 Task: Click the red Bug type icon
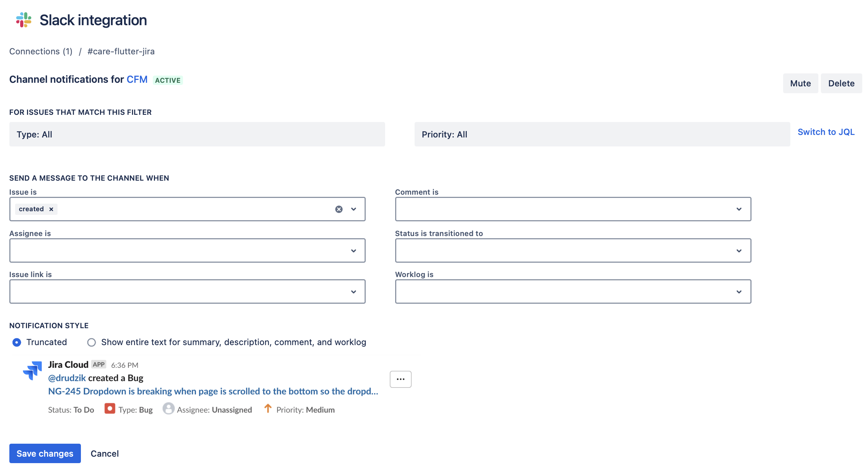click(x=110, y=409)
